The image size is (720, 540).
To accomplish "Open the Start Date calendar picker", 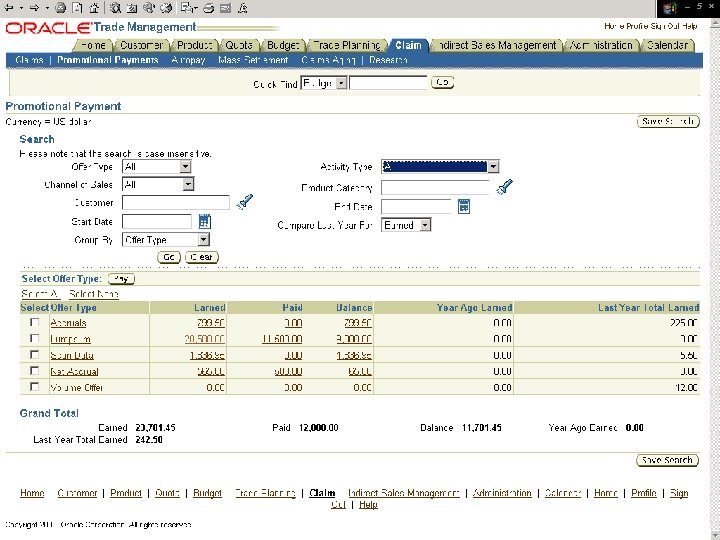I will (205, 222).
